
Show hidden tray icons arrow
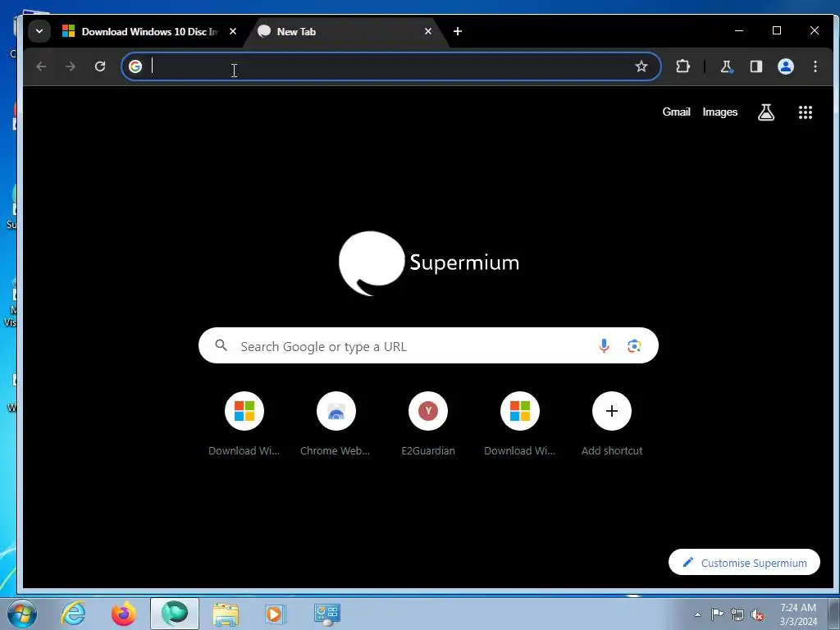click(697, 614)
